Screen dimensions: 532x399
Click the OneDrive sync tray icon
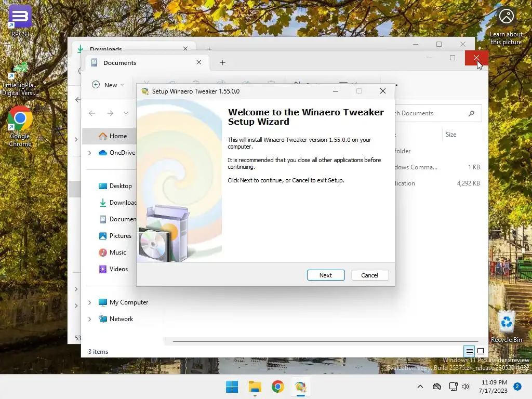[436, 387]
